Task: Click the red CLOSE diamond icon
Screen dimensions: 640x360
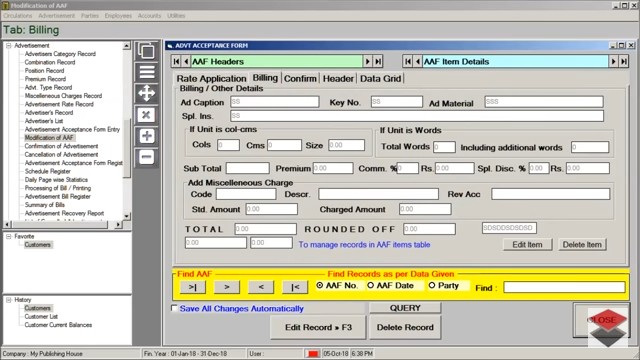Action: tap(607, 320)
